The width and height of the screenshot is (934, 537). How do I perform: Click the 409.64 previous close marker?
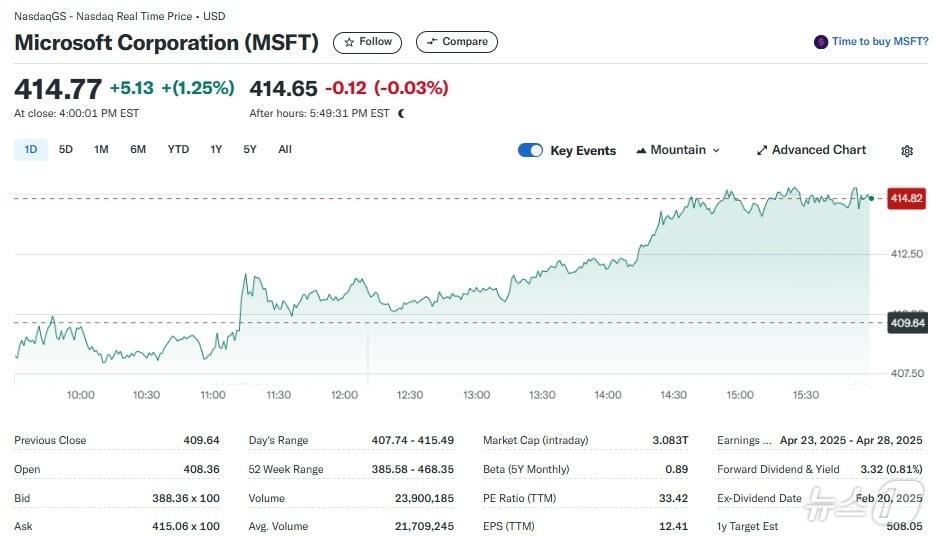pos(906,323)
